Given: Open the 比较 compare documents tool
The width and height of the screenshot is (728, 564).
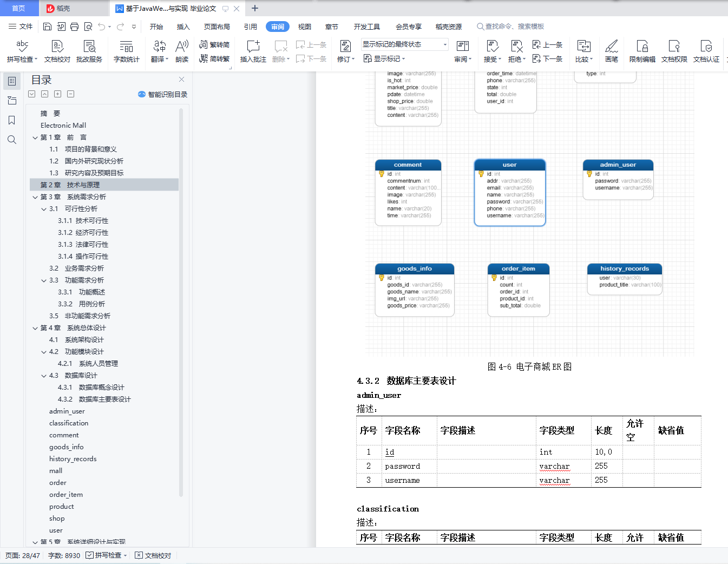Looking at the screenshot, I should (584, 51).
